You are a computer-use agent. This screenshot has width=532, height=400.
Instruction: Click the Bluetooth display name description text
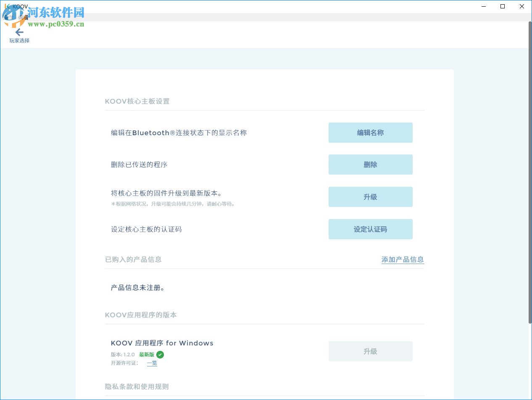point(179,133)
